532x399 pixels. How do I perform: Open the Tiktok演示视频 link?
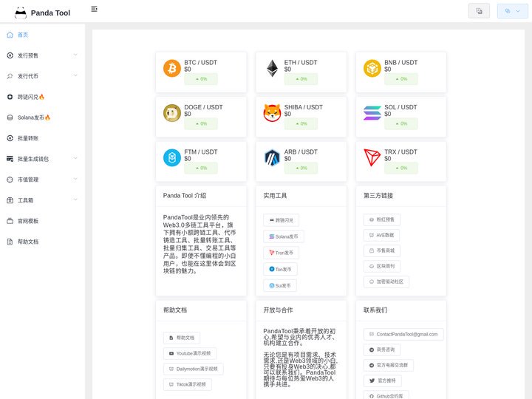click(x=187, y=384)
